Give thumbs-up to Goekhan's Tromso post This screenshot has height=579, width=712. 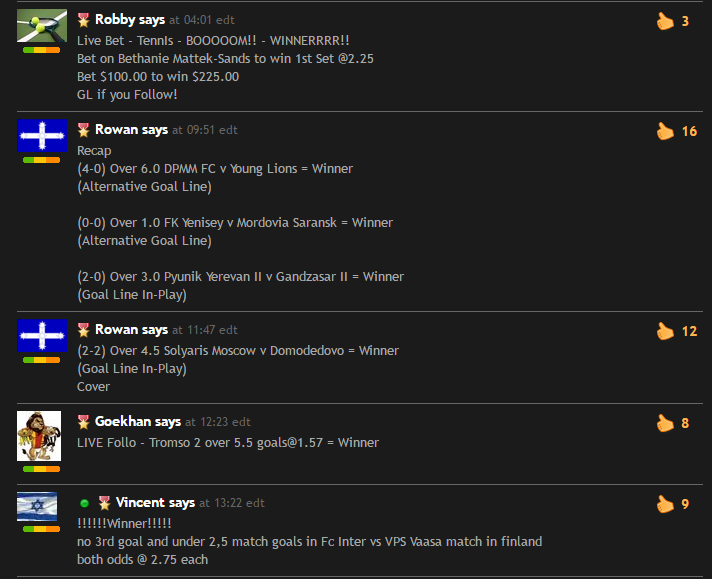(665, 423)
